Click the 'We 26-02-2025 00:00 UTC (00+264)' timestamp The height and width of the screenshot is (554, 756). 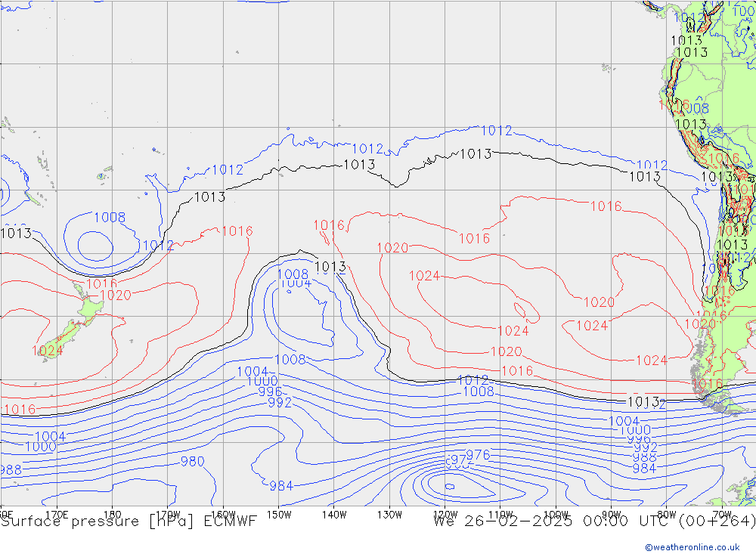(594, 522)
